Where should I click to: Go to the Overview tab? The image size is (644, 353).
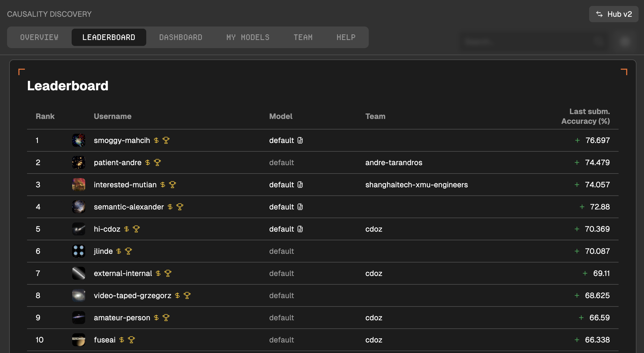coord(39,37)
